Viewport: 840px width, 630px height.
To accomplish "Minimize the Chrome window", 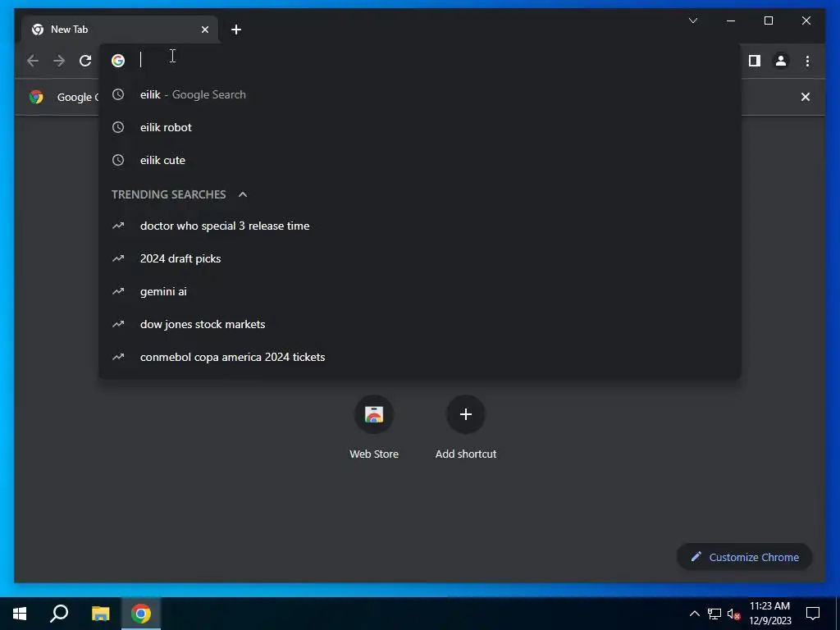I will coord(731,21).
